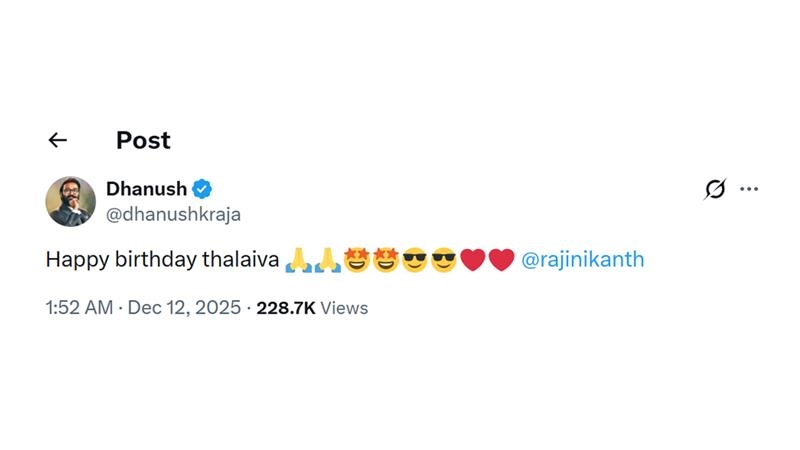Go back using the left arrow
This screenshot has height=450, width=800.
(x=58, y=141)
